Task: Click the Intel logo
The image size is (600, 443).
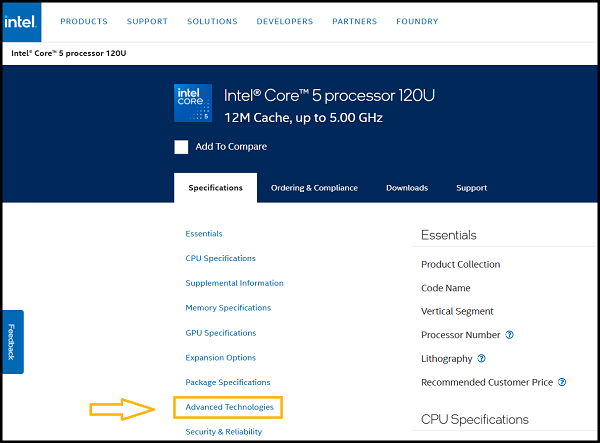Action: coord(26,21)
